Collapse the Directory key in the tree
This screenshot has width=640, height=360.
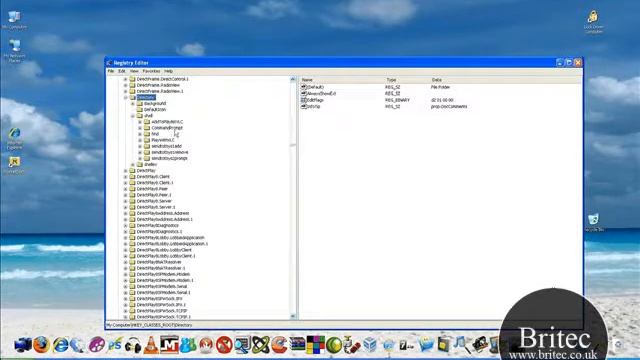(125, 98)
